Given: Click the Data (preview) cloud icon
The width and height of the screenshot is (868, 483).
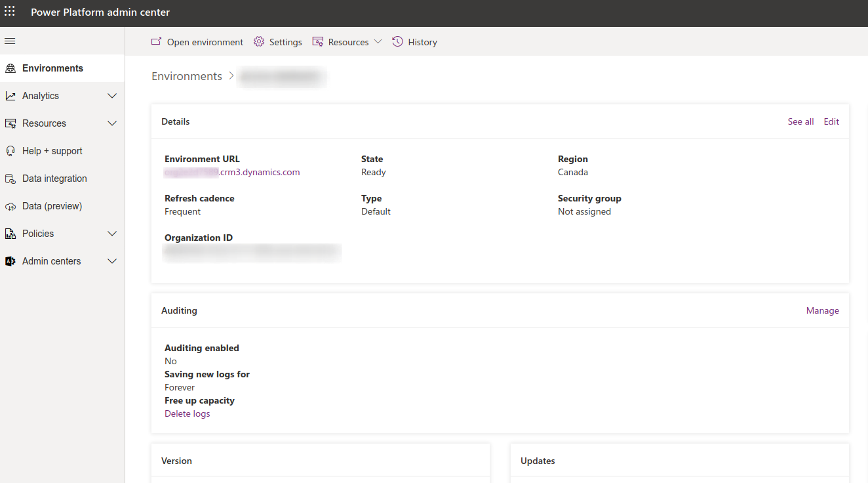Looking at the screenshot, I should (x=10, y=206).
